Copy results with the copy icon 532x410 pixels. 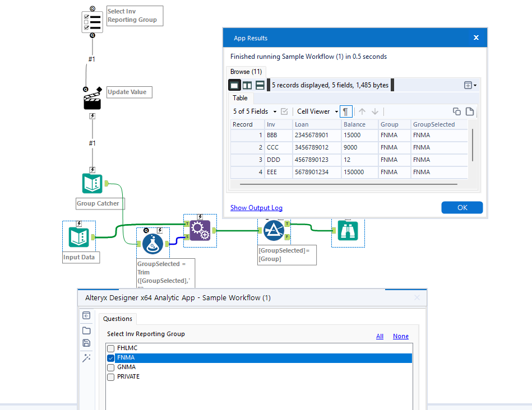coord(457,111)
